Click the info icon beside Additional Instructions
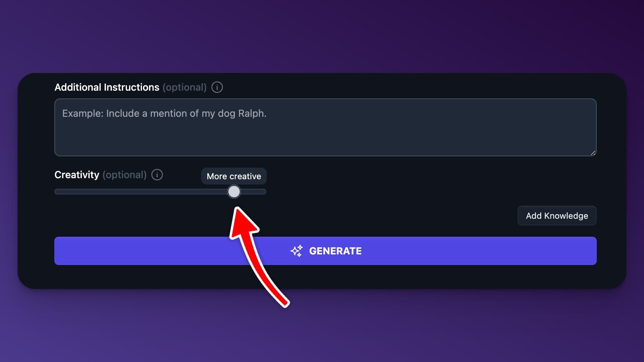Viewport: 644px width, 362px height. click(217, 87)
